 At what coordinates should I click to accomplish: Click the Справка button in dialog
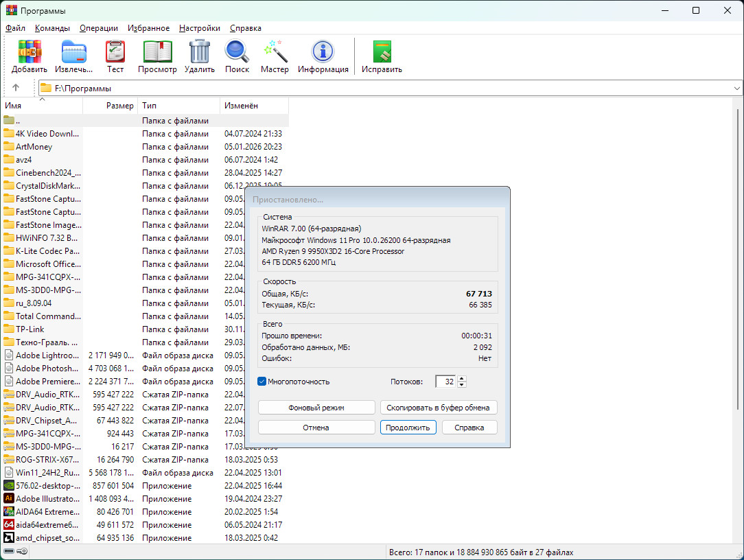469,428
